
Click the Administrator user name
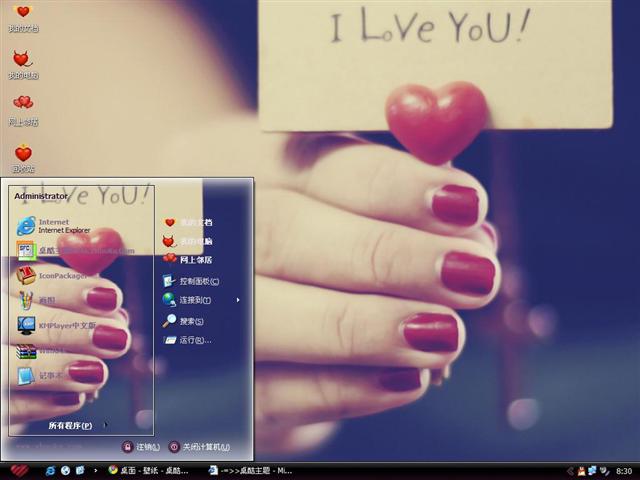click(x=41, y=196)
